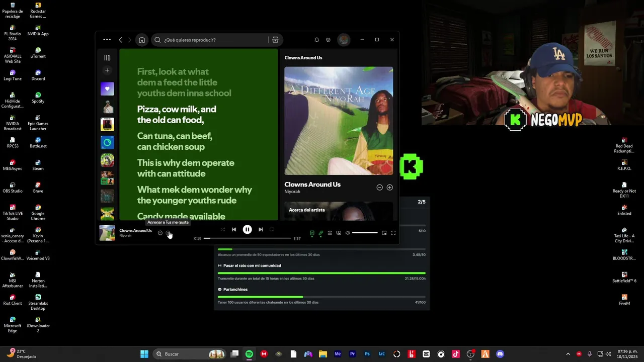Click 'Clowns Around Us' panel header title
Viewport: 644px width, 362px height.
coord(303,58)
